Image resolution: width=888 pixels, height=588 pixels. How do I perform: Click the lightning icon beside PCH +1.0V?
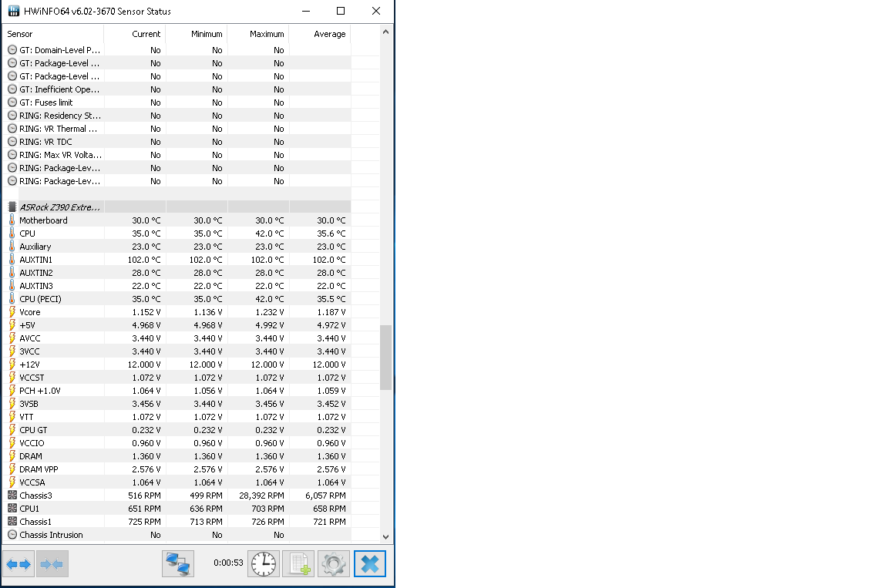tap(12, 391)
